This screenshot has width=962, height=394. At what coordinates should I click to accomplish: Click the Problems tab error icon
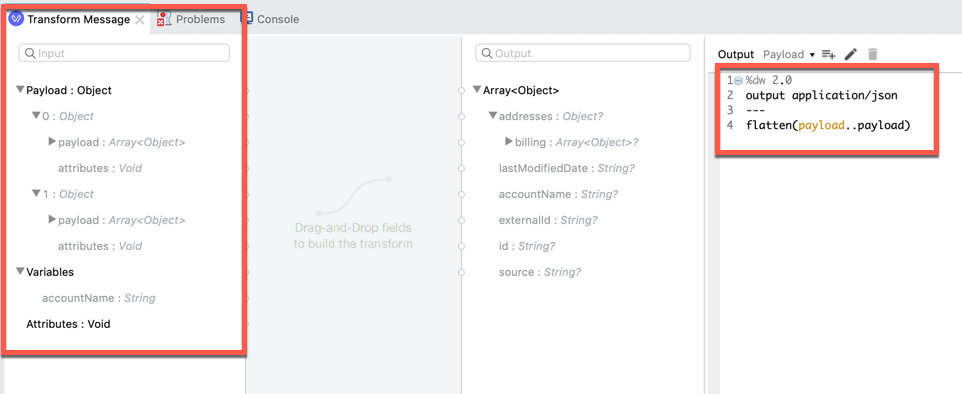pyautogui.click(x=164, y=18)
